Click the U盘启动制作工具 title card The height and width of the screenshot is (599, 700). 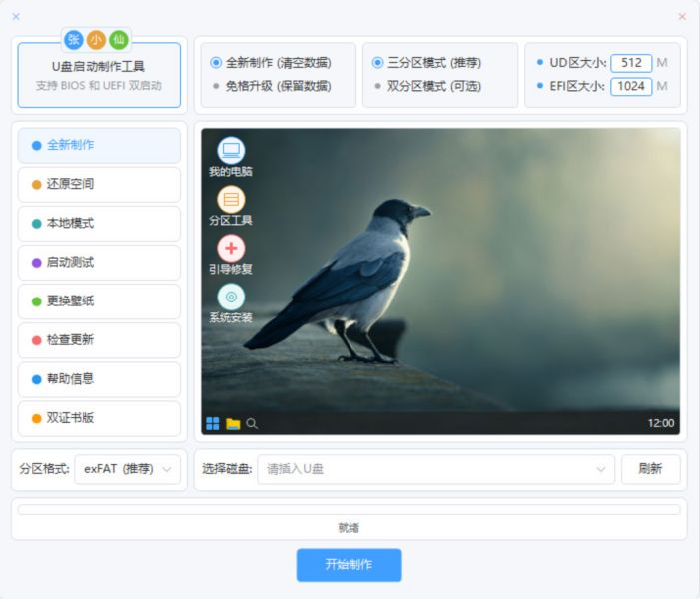[x=99, y=75]
